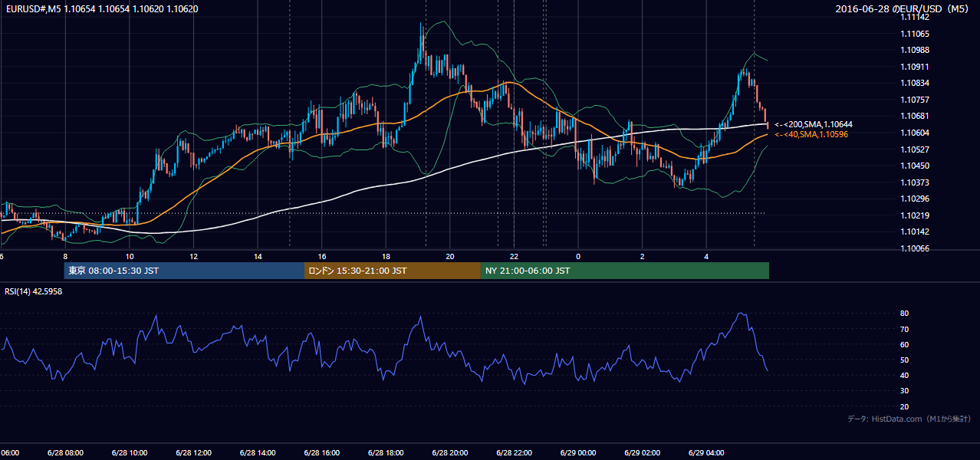Click price level 1.10834 on the axis
Viewport: 980px width, 460px height.
pos(916,83)
